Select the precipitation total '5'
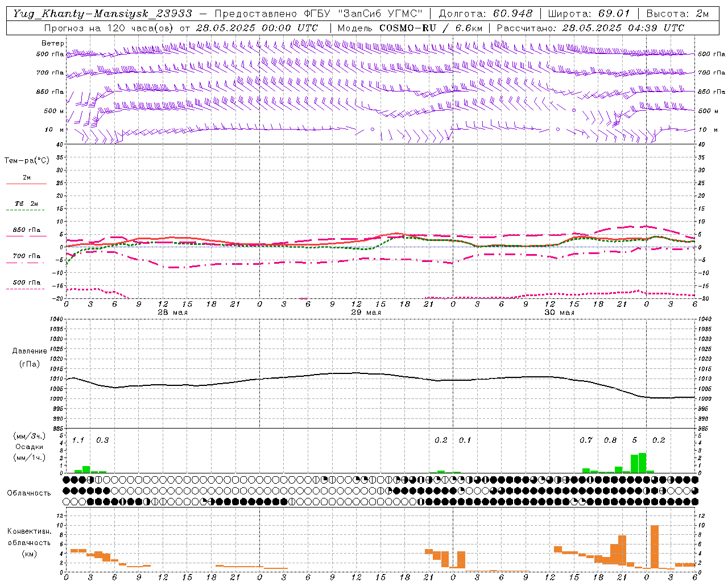The image size is (728, 582). (x=635, y=440)
